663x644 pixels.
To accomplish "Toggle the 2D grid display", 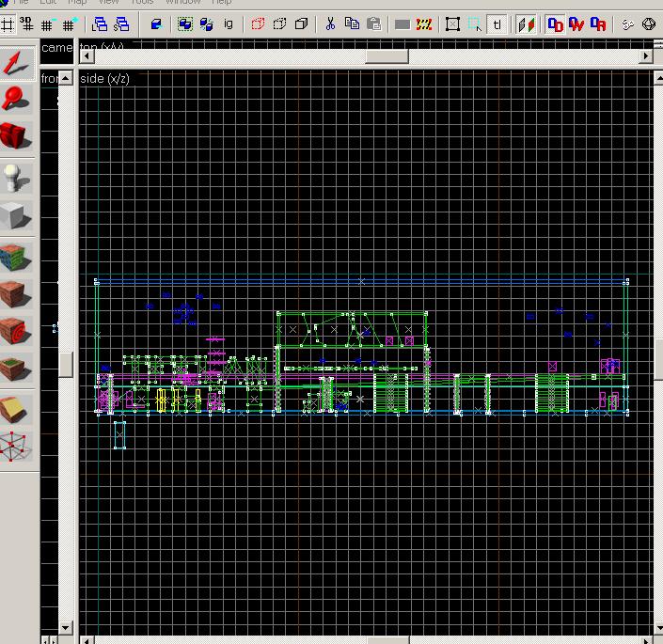I will [8, 25].
